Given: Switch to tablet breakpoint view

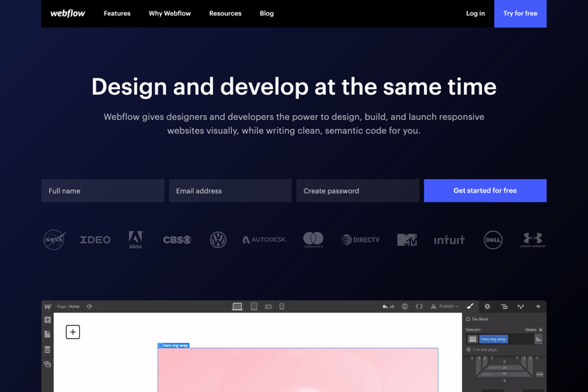Looking at the screenshot, I should [254, 306].
